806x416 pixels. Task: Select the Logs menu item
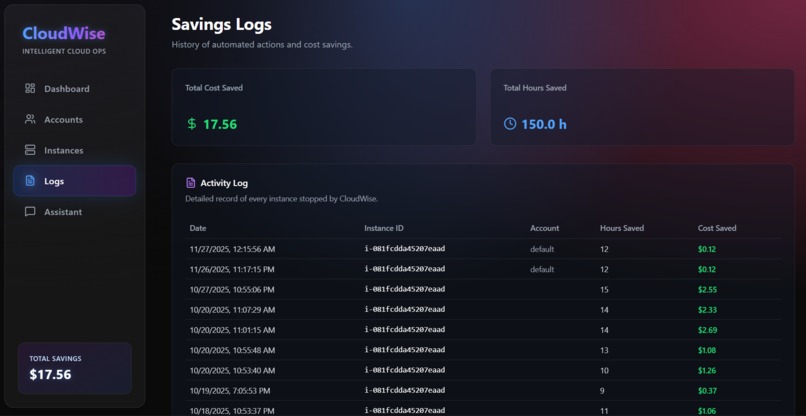point(75,181)
